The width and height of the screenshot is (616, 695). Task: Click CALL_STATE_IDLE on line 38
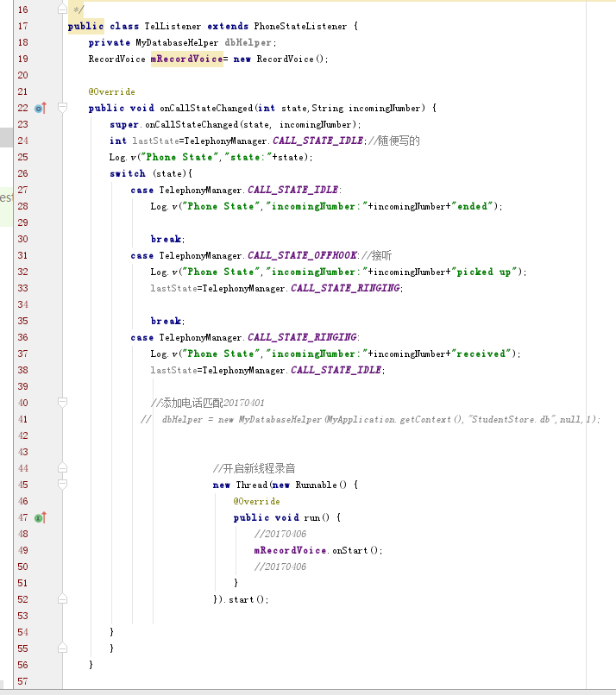(x=336, y=371)
